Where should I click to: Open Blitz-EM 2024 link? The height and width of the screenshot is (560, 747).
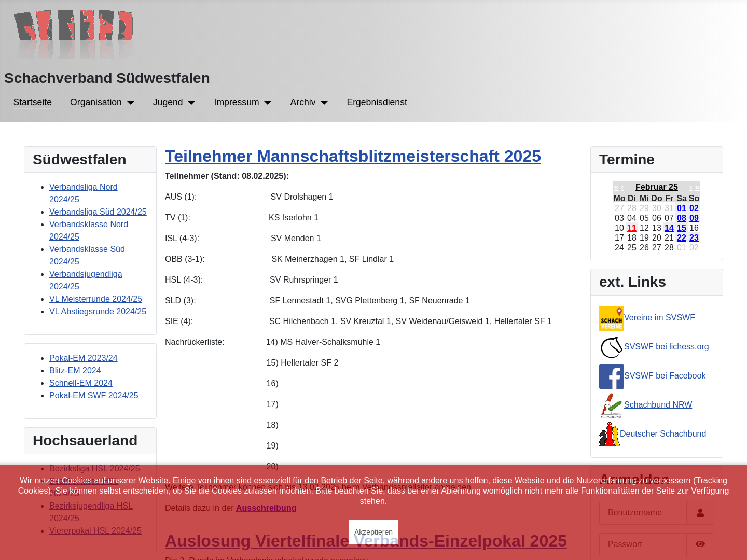click(x=75, y=370)
